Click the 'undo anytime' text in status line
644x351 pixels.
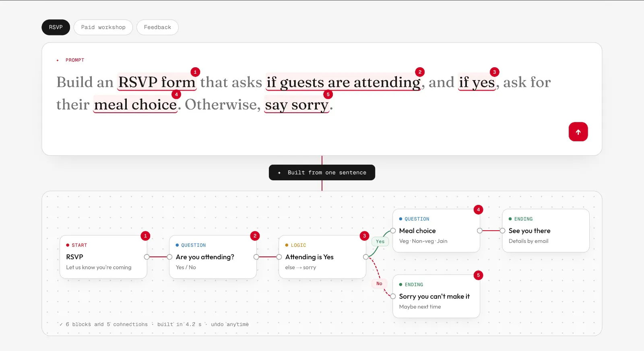tap(230, 324)
